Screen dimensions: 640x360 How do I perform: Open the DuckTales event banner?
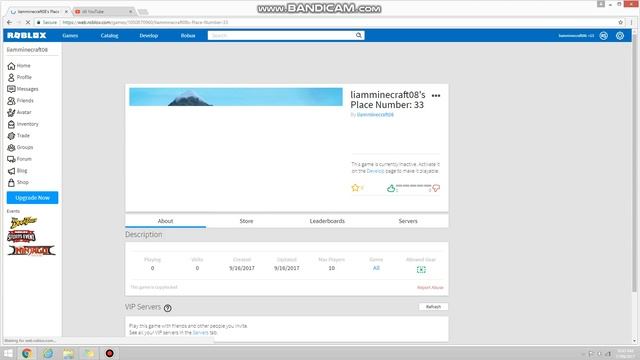tap(24, 222)
